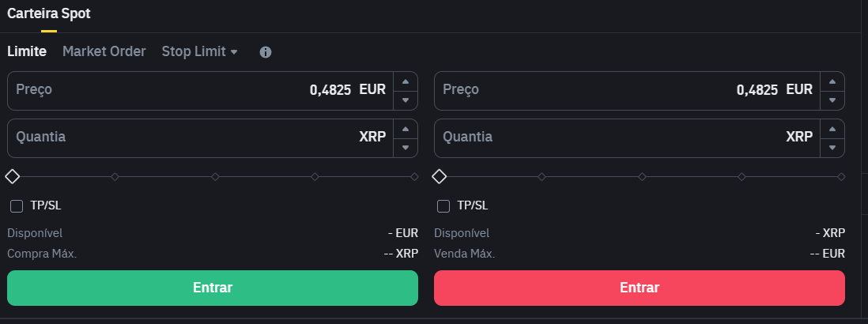Decrease the sell Quantia amount down arrow
This screenshot has height=324, width=868.
(832, 149)
